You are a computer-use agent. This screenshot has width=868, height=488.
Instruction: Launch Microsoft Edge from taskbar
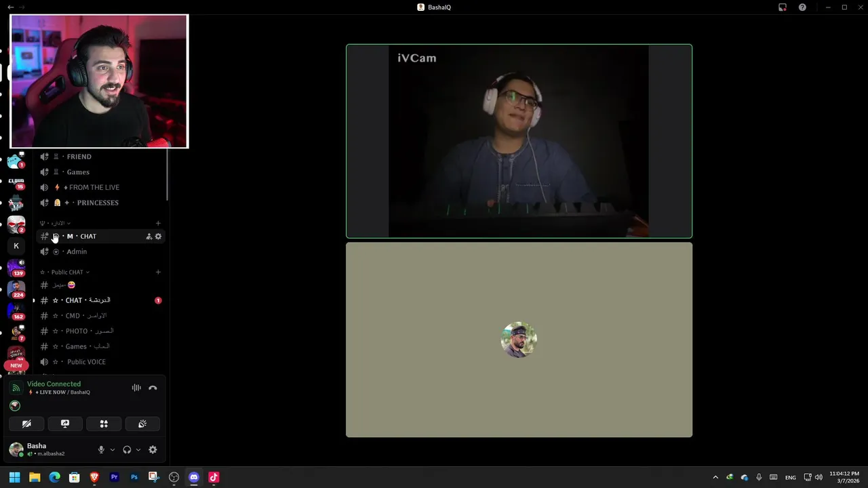click(x=54, y=477)
